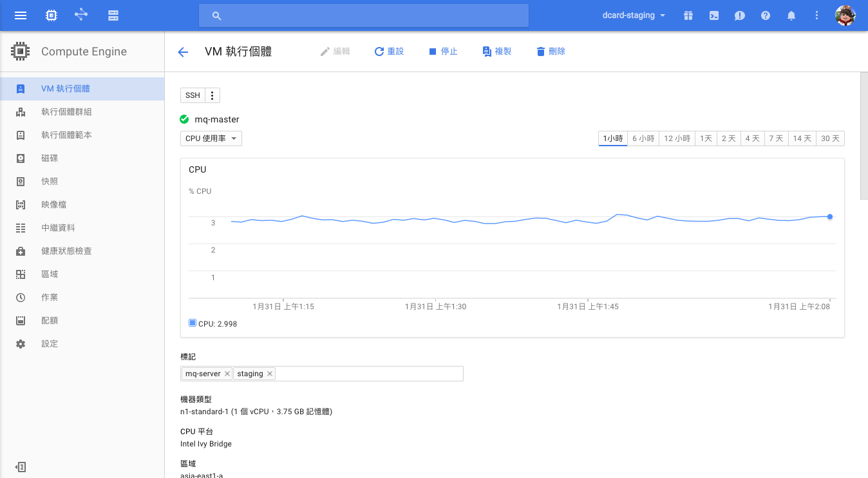Open the notifications bell

click(791, 15)
